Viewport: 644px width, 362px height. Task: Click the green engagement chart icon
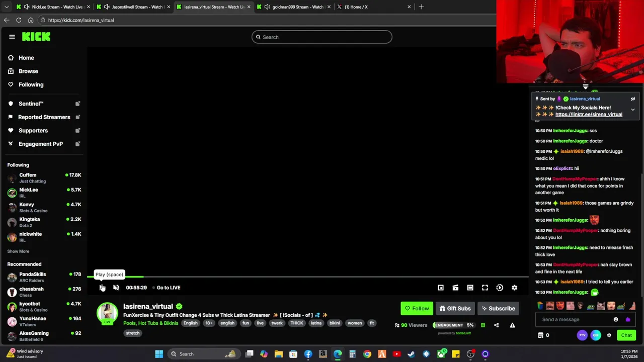[x=483, y=325]
